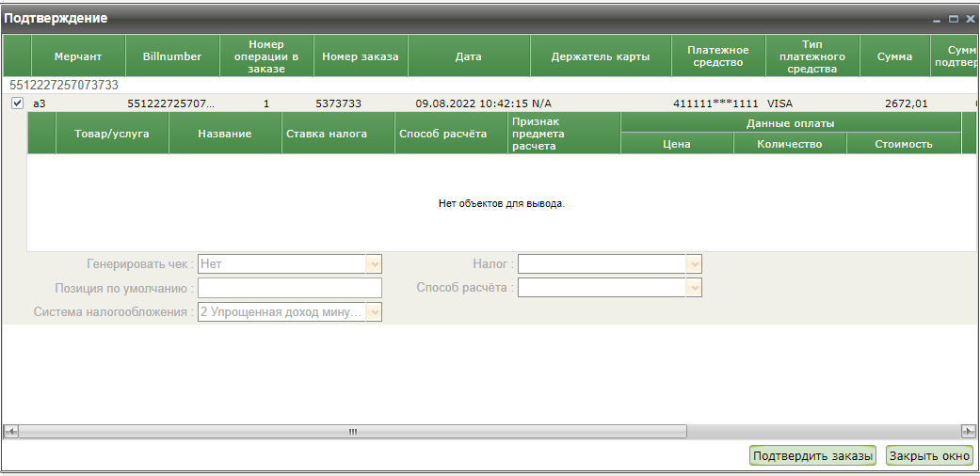Expand Система налогообложения dropdown
Viewport: 980px width, 476px height.
374,312
